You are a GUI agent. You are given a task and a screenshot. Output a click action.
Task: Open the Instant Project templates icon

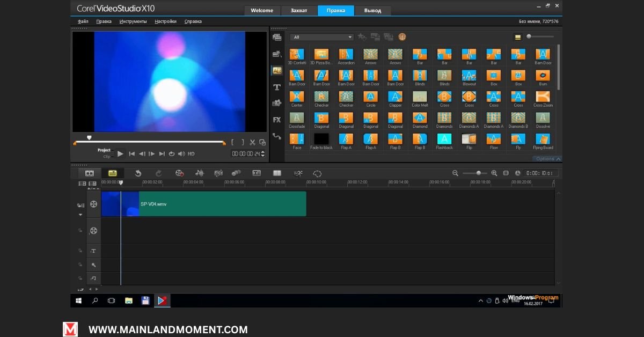pyautogui.click(x=277, y=54)
